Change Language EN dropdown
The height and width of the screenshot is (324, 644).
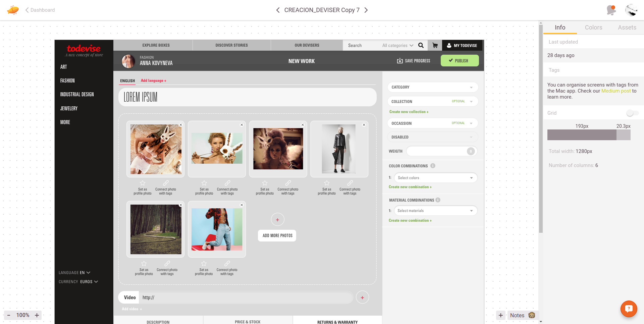pyautogui.click(x=74, y=273)
